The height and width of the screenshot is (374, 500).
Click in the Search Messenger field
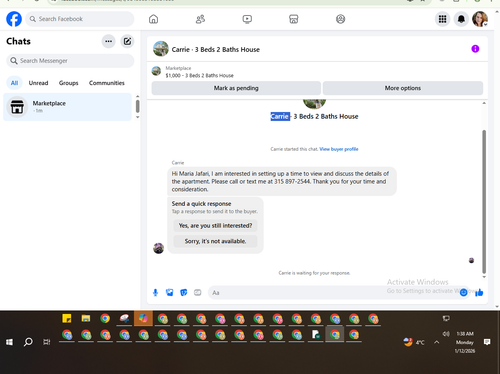point(70,61)
